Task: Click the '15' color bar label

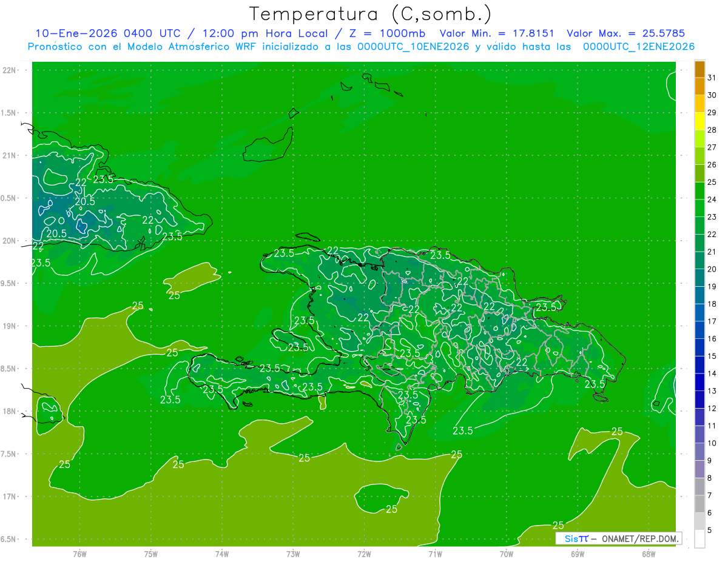Action: (x=712, y=356)
